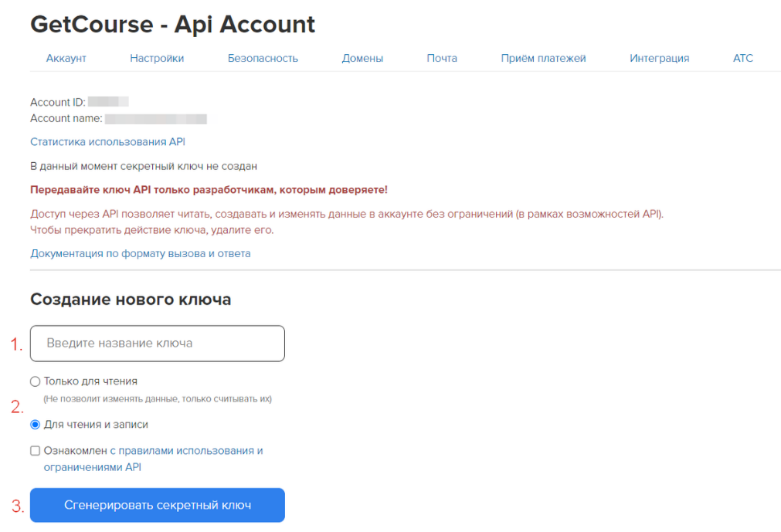Open Статистика использования API link
781x532 pixels.
(x=107, y=142)
